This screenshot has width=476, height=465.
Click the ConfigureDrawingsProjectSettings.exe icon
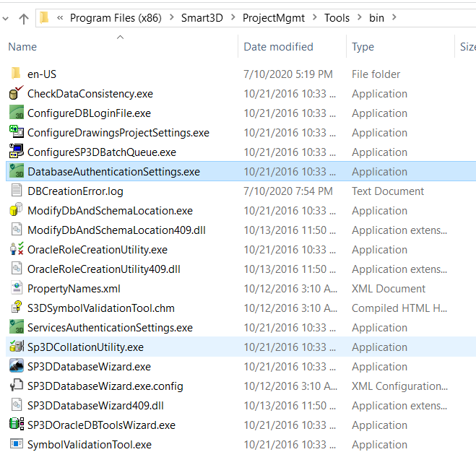(x=16, y=132)
